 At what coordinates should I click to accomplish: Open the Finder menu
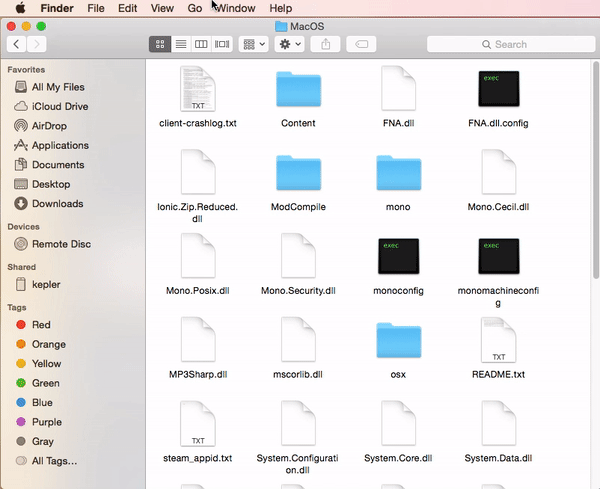click(x=57, y=8)
